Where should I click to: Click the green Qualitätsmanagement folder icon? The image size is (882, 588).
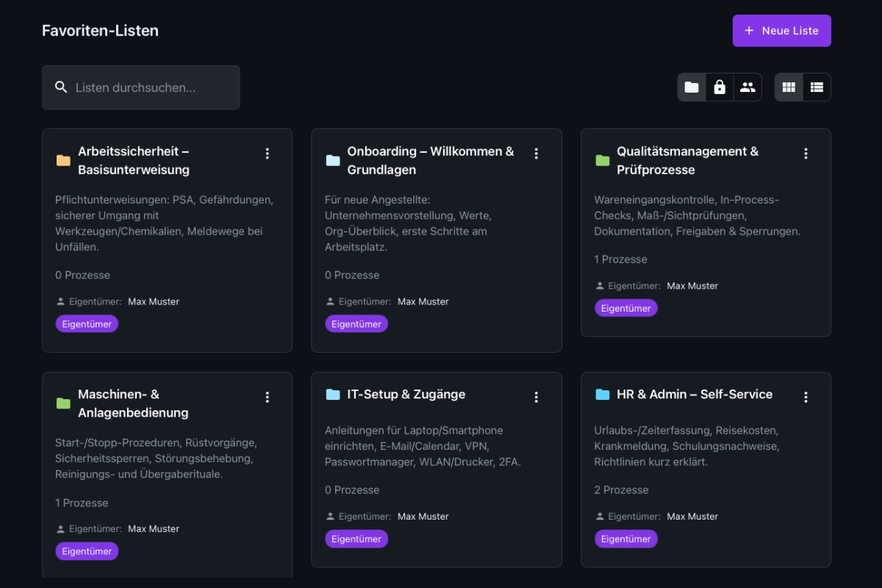[x=603, y=160]
